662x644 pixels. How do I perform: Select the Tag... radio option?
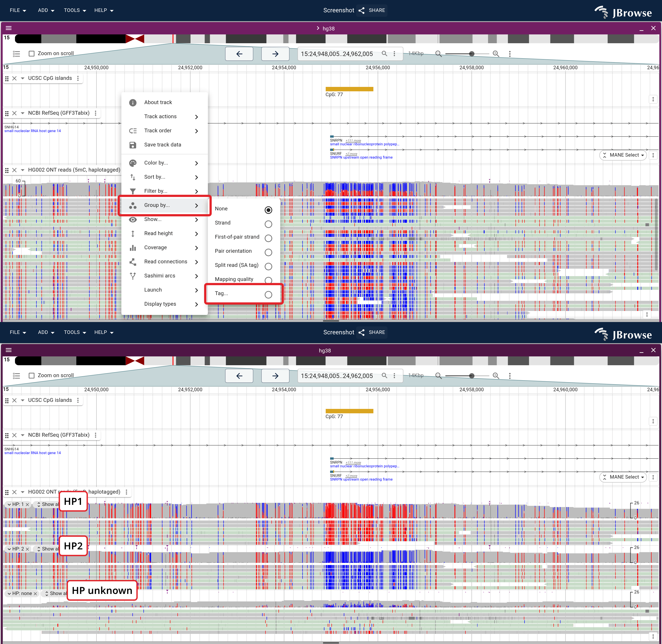click(268, 295)
